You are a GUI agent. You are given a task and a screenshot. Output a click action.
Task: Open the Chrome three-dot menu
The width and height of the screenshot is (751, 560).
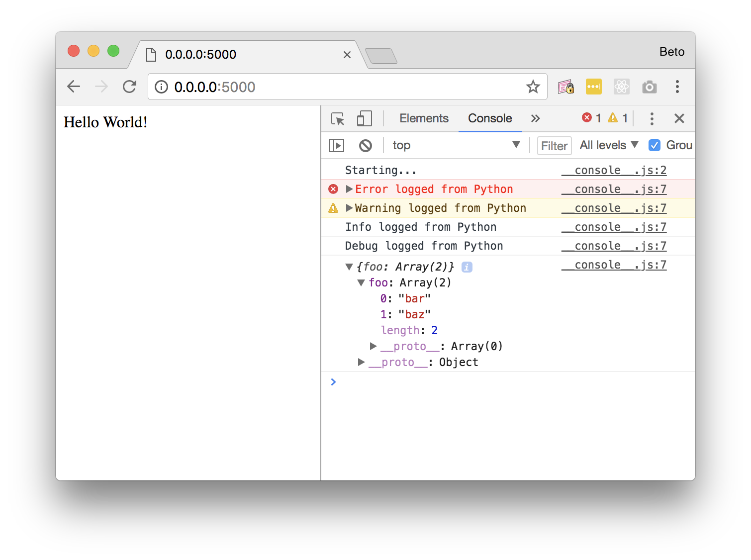coord(677,87)
